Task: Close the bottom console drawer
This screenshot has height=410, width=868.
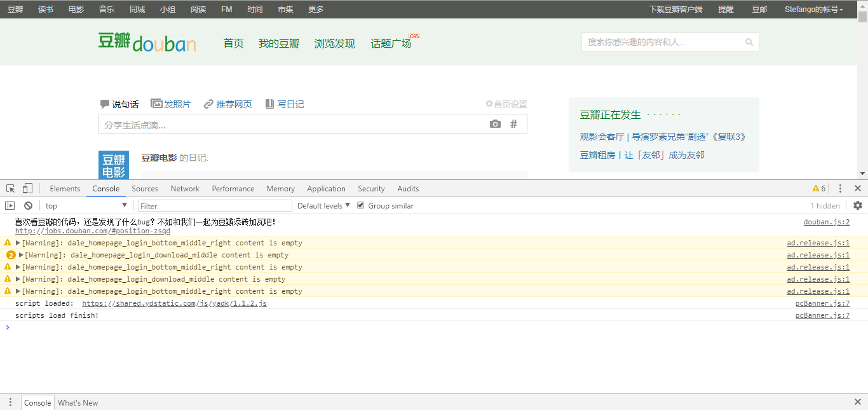Action: pyautogui.click(x=858, y=402)
